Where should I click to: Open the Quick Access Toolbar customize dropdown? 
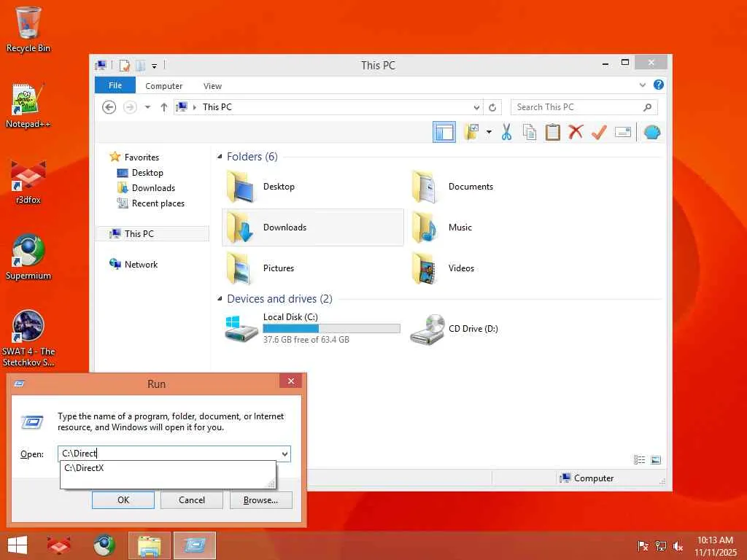pos(155,66)
